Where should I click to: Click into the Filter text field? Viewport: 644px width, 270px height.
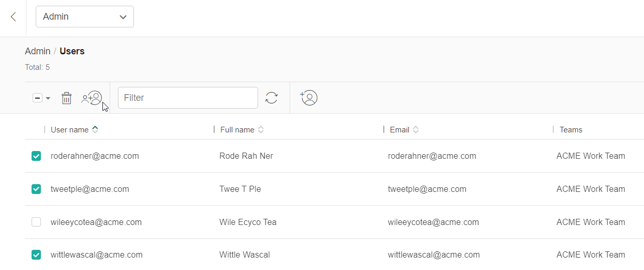coord(188,98)
